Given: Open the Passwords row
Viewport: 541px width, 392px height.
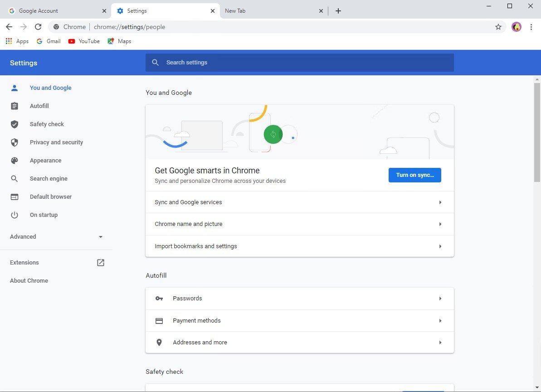Looking at the screenshot, I should tap(299, 299).
